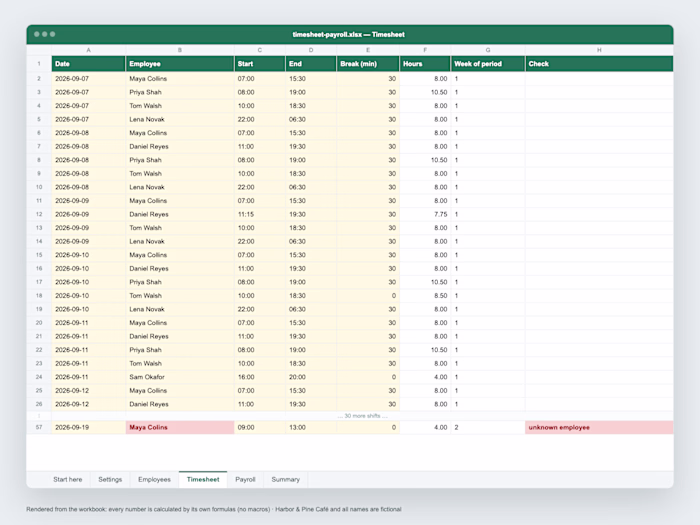This screenshot has width=700, height=525.
Task: Select date 2026-09-12 in row 25
Action: click(x=88, y=391)
